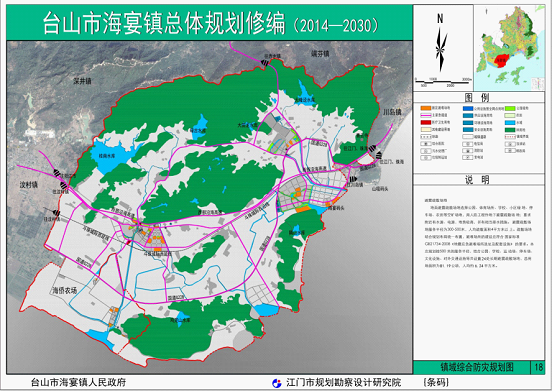Image resolution: width=552 pixels, height=391 pixels.
Task: Click the scale bar under north arrow
Action: 443,82
